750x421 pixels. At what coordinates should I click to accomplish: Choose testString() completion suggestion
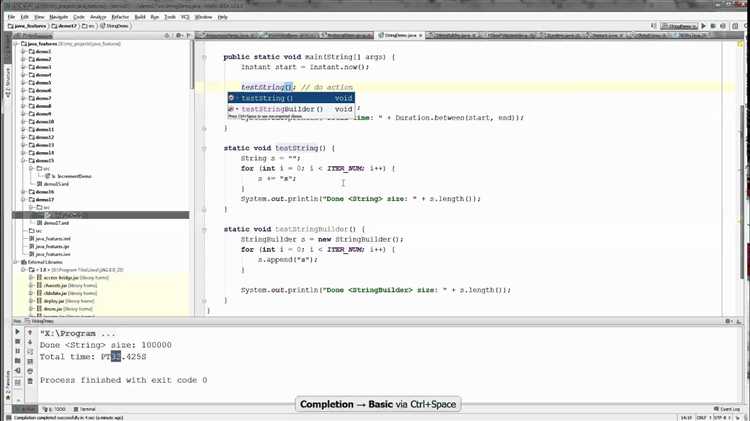point(291,98)
